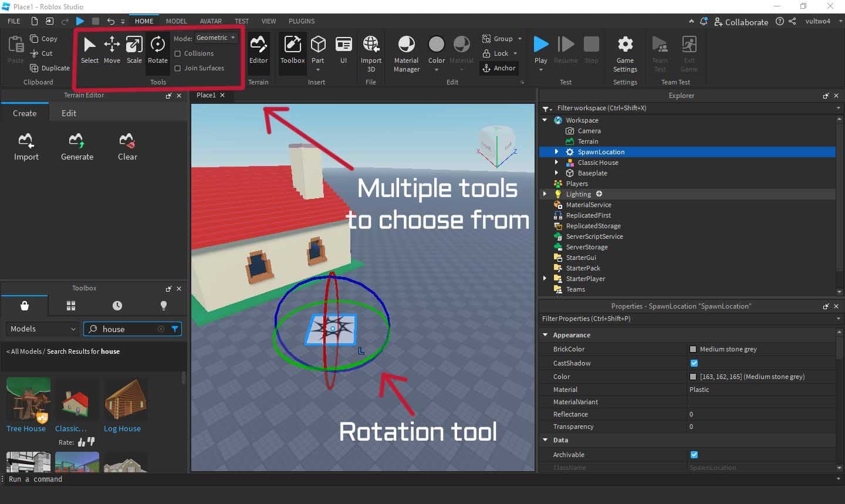Switch to the MODEL ribbon tab
Viewport: 845px width, 504px height.
coord(176,21)
